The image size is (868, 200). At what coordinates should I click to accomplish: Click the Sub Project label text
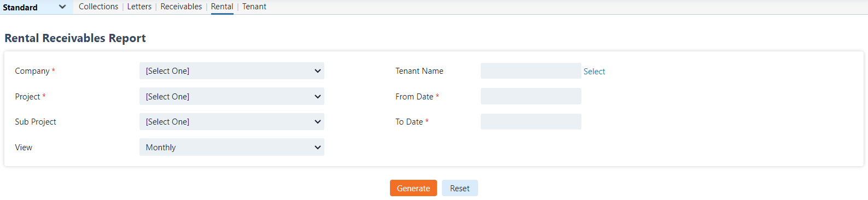click(36, 121)
